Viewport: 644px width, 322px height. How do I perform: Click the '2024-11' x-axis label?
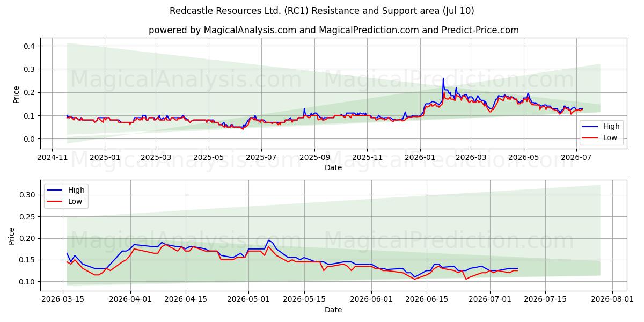coord(52,158)
